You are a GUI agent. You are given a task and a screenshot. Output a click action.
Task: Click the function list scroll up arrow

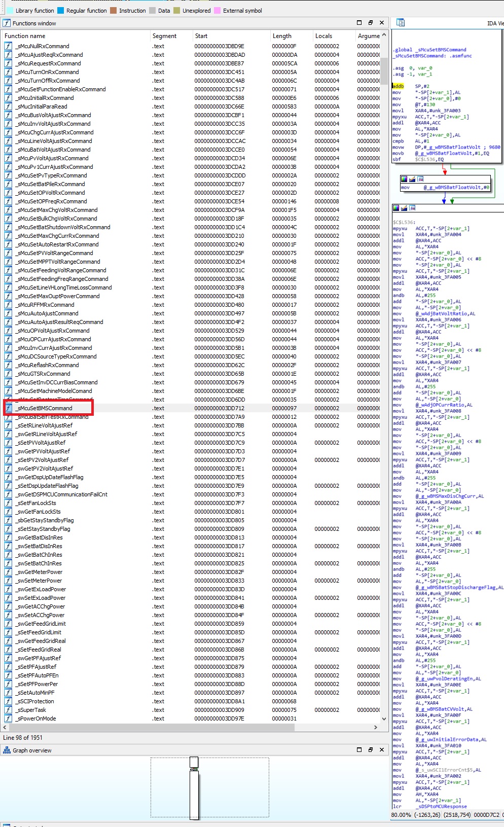[384, 35]
